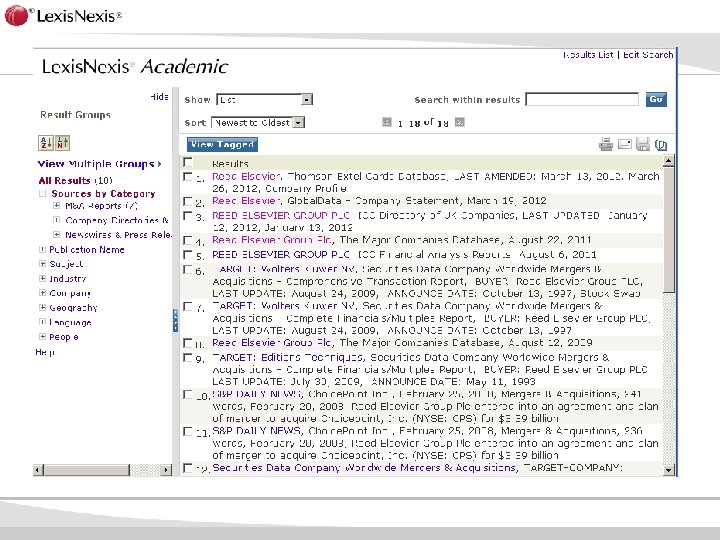Expand Geography group
Viewport: 720px width, 540px height.
pos(42,307)
